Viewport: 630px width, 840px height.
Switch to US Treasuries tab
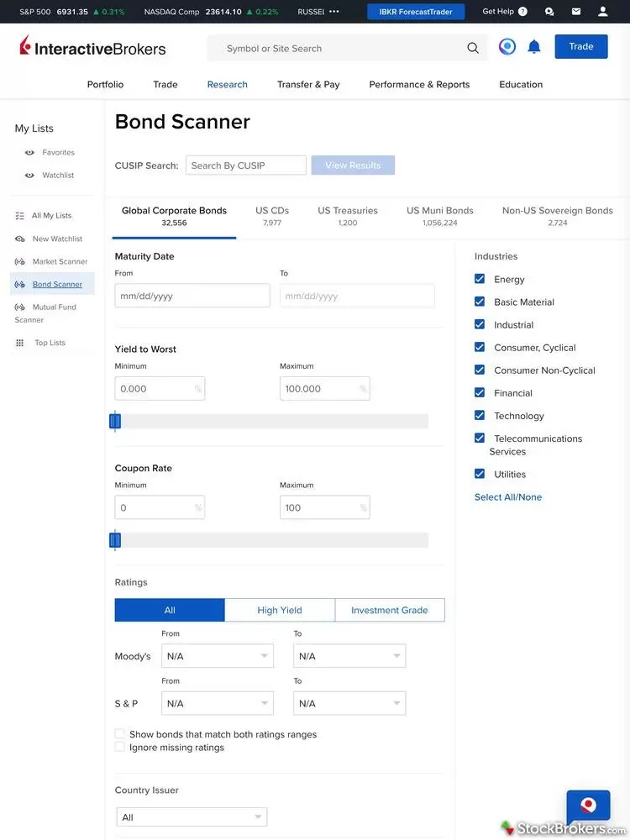click(x=348, y=216)
